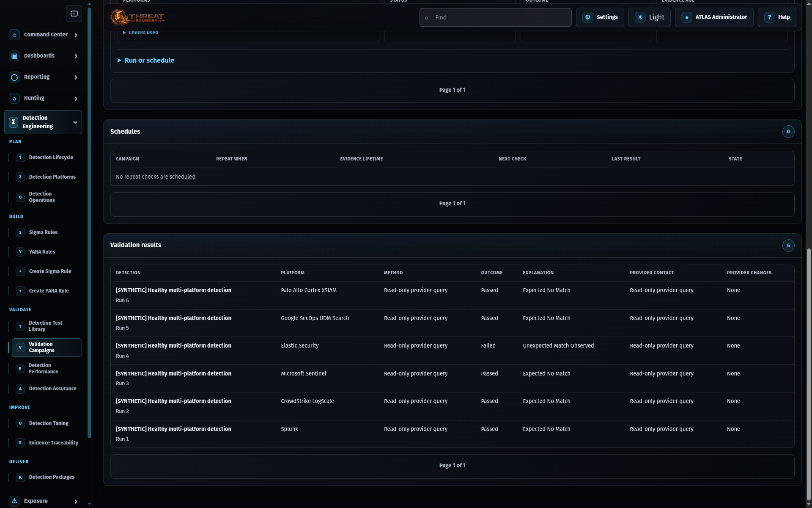The image size is (812, 508).
Task: Expand the Checks used disclosure
Action: [x=141, y=33]
